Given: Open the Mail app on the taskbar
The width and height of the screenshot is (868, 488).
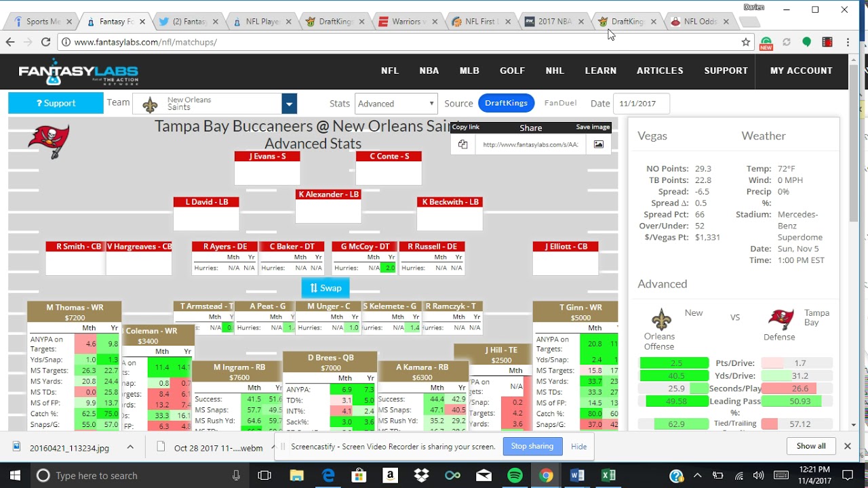Looking at the screenshot, I should pos(484,475).
